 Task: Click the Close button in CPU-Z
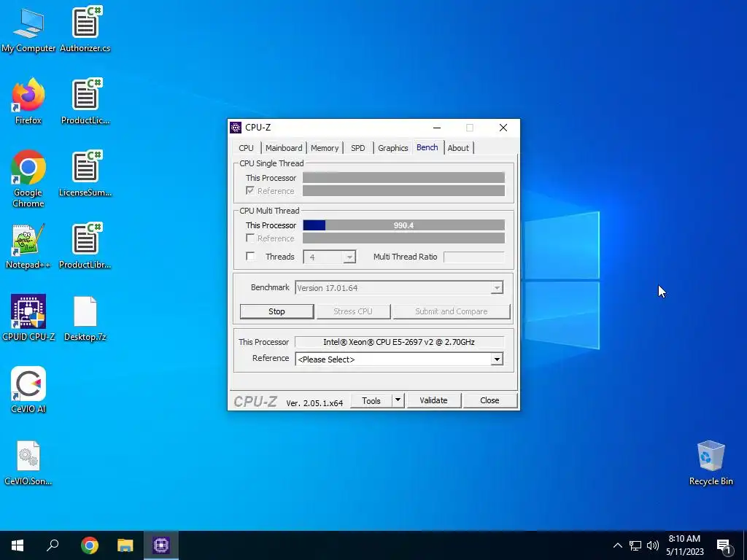[x=489, y=400]
